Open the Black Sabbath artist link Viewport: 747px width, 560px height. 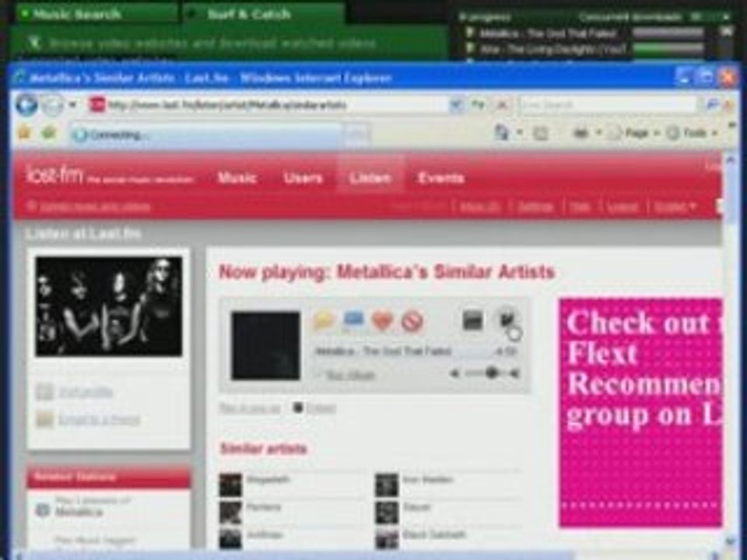click(x=434, y=535)
